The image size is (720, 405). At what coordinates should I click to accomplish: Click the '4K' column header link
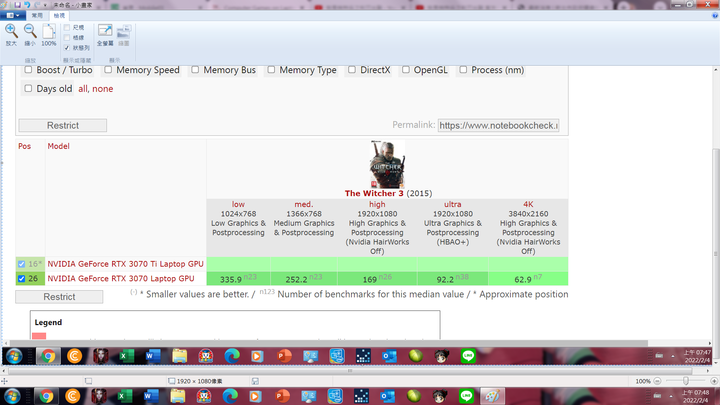(528, 204)
